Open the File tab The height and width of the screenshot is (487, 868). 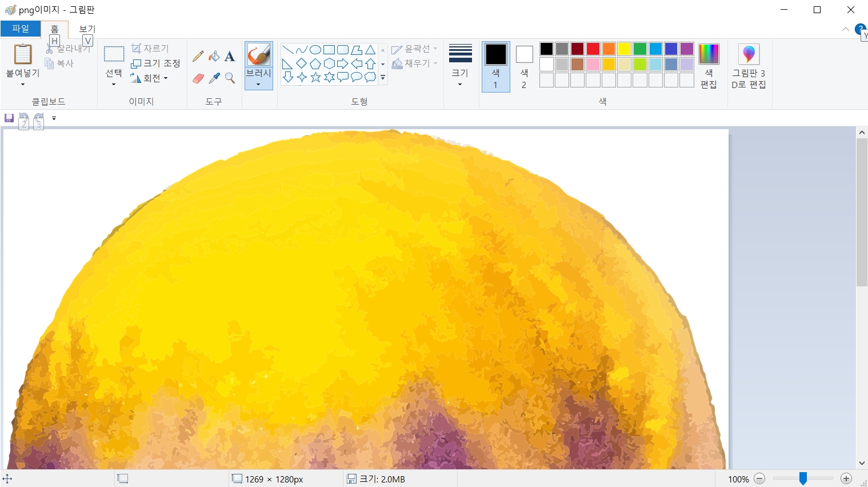[21, 29]
